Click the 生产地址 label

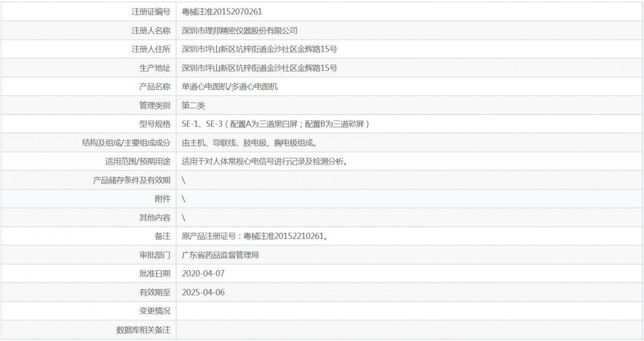pos(155,68)
